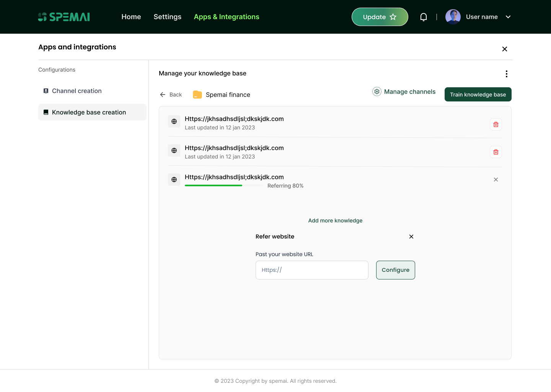
Task: Open the Home menu item
Action: 131,17
